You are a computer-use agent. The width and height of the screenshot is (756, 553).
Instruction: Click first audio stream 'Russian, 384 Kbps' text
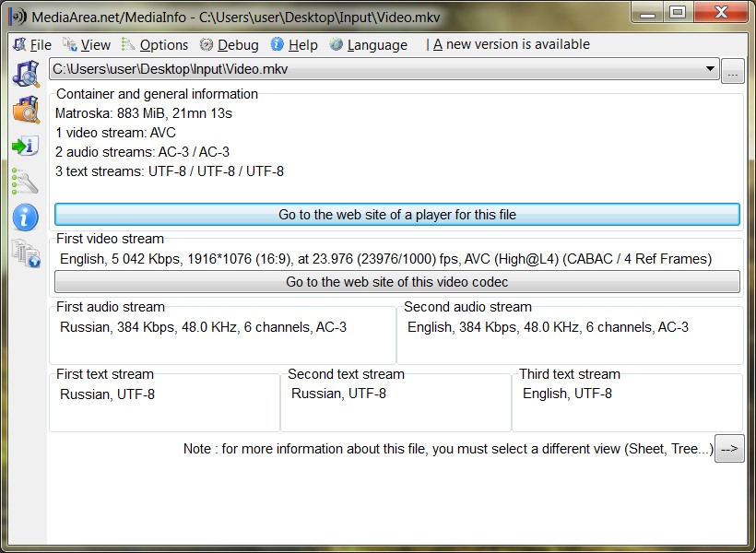coord(203,327)
